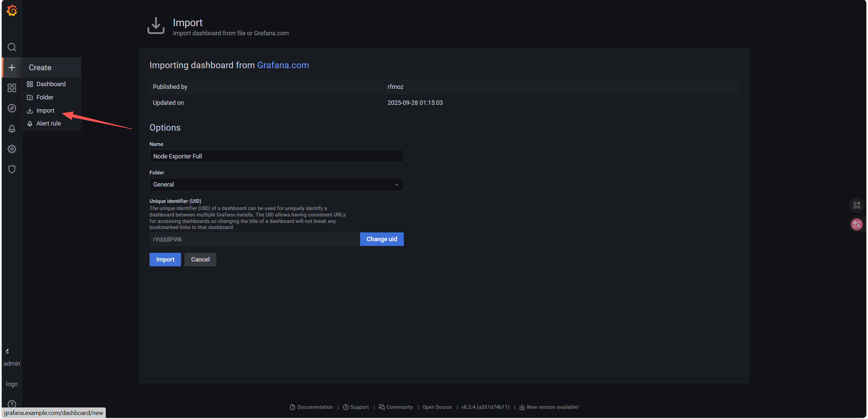Open the Server Admin shield icon

click(12, 169)
